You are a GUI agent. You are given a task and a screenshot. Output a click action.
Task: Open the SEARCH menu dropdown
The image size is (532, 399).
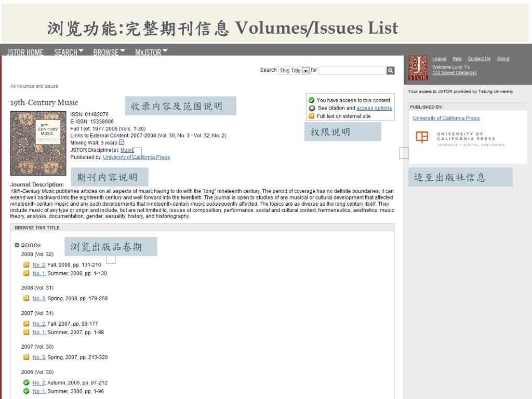[x=69, y=52]
